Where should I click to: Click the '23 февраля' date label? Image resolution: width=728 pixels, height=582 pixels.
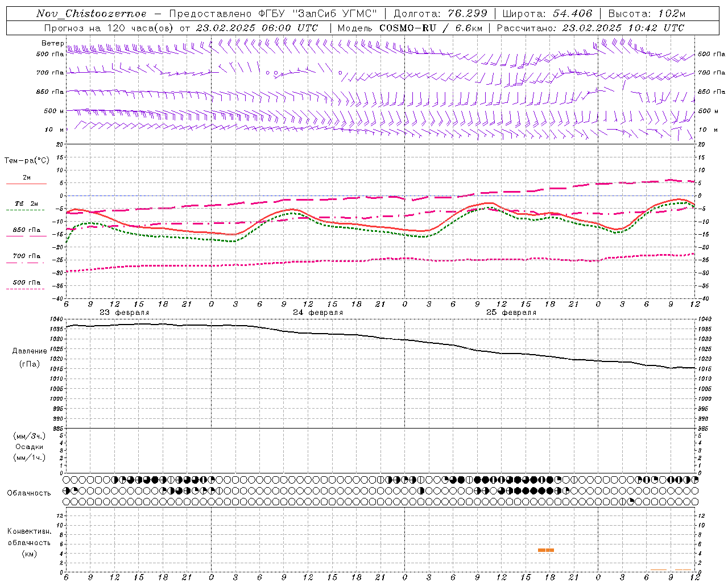124,313
